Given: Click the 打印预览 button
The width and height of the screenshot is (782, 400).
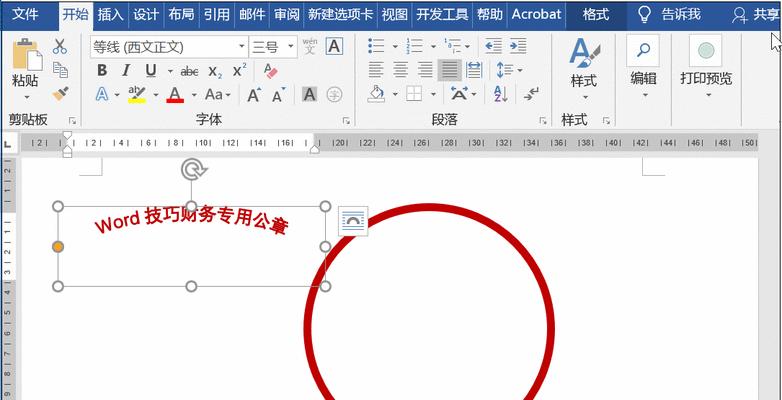Looking at the screenshot, I should tap(706, 67).
